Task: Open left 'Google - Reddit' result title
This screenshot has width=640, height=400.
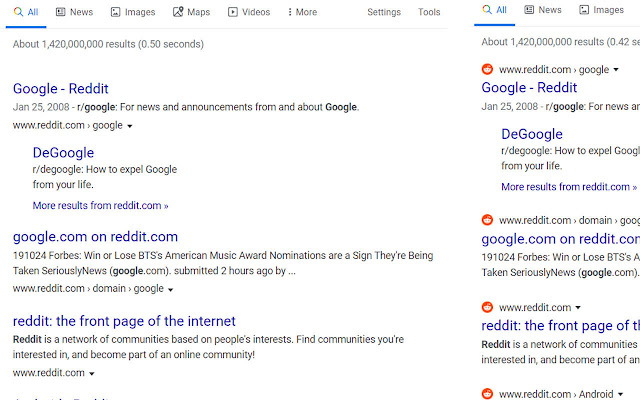Action: pyautogui.click(x=61, y=89)
